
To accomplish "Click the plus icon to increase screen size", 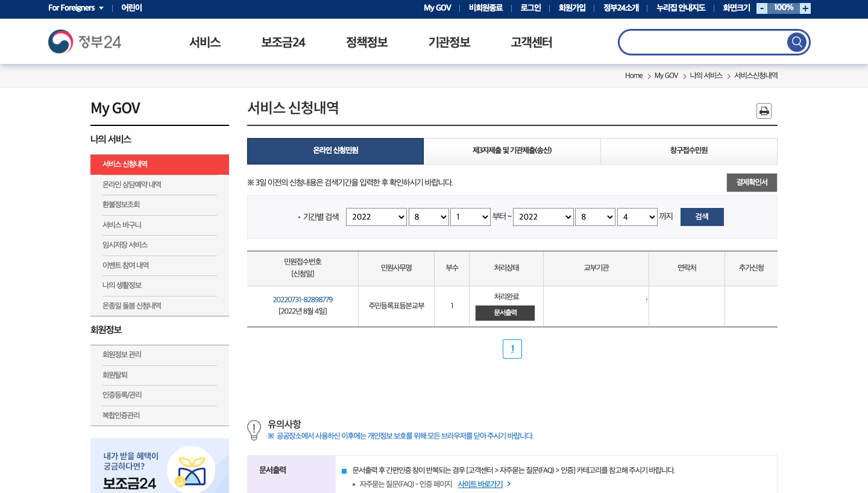I will (x=805, y=8).
